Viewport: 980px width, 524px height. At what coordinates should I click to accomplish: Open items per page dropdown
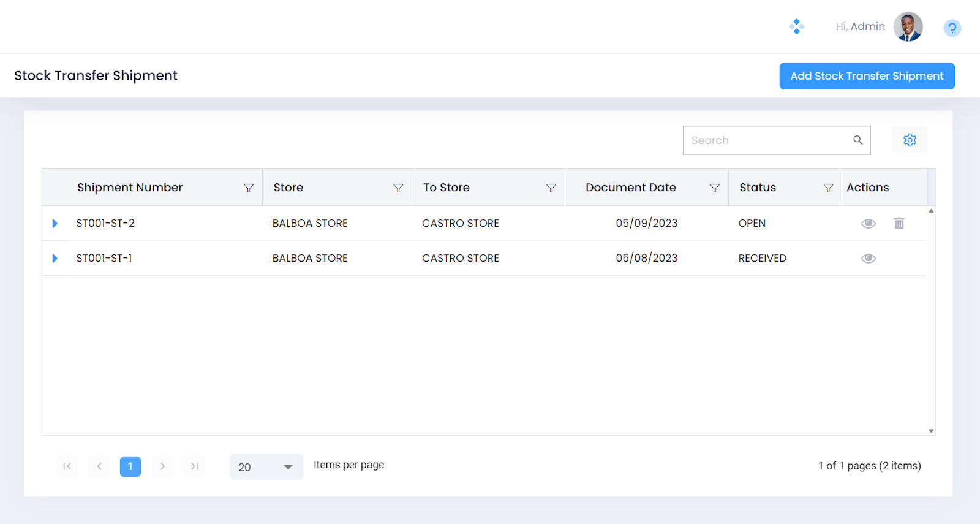point(266,467)
